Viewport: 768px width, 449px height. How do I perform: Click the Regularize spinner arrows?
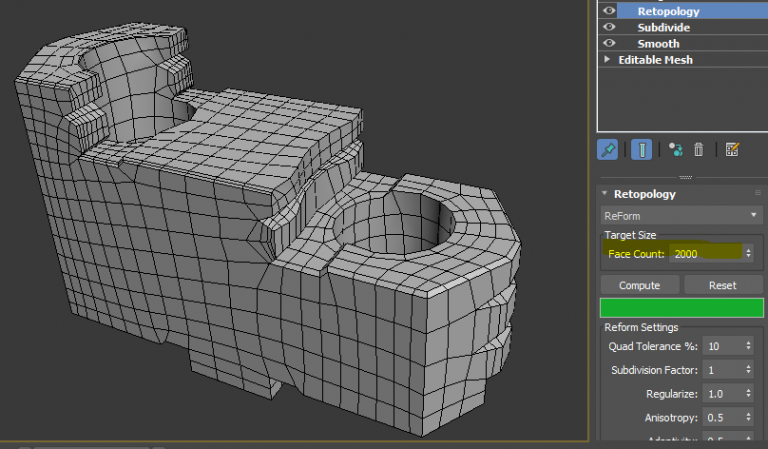748,394
